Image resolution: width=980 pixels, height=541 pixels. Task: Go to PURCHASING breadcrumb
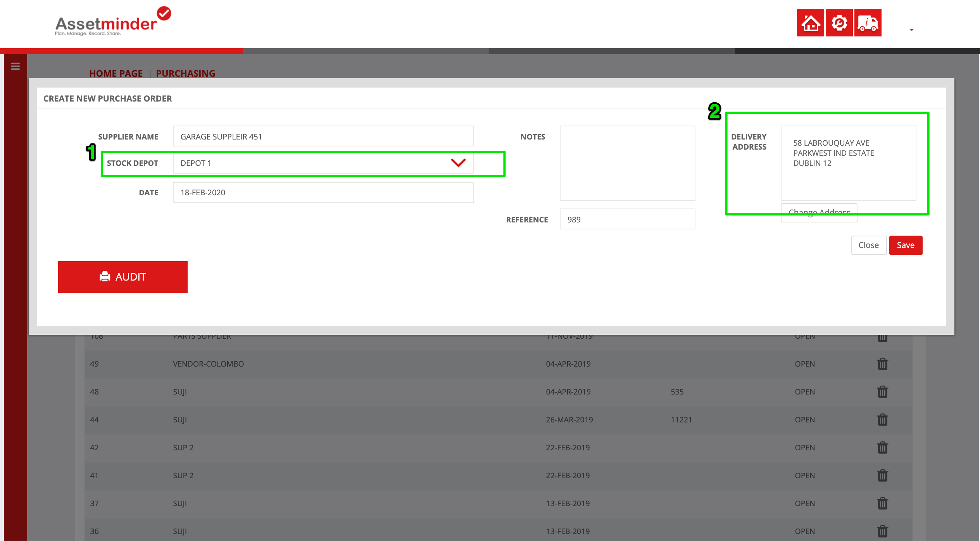[185, 73]
